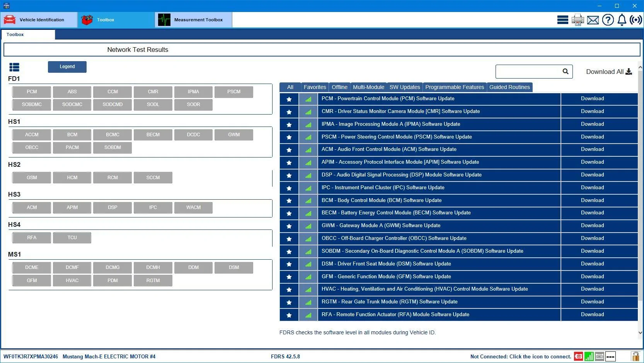Select the All filter tab
This screenshot has height=363, width=644.
click(290, 87)
